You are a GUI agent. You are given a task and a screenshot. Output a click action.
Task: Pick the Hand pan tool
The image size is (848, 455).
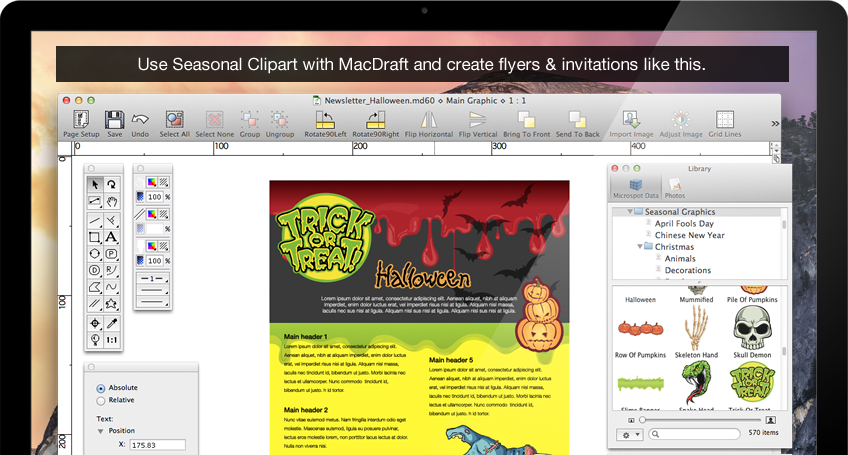[x=112, y=202]
